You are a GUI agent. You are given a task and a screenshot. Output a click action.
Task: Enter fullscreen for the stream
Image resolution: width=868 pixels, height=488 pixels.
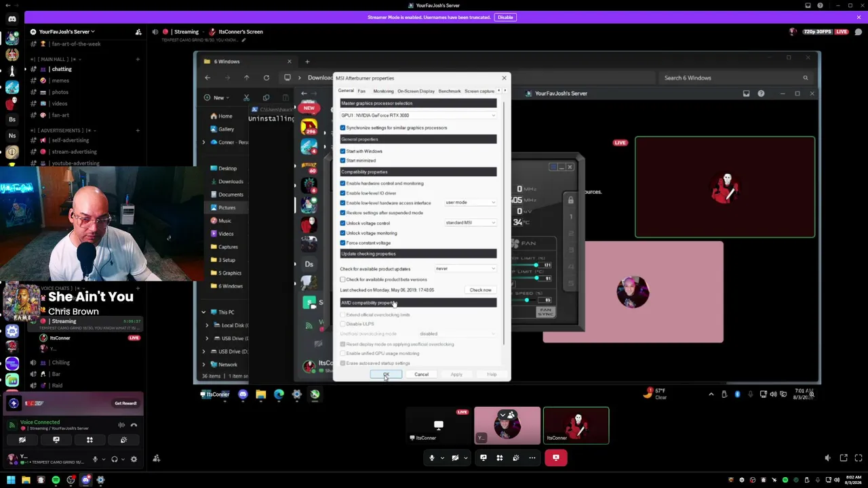tap(859, 458)
